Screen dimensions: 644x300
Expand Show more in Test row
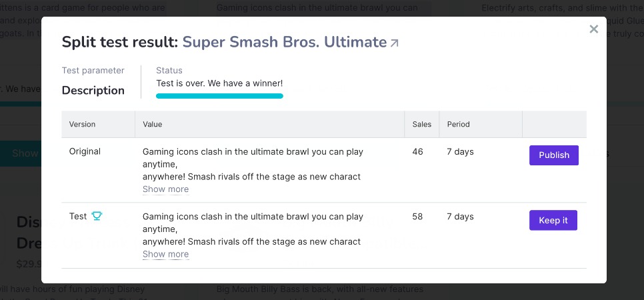[165, 255]
